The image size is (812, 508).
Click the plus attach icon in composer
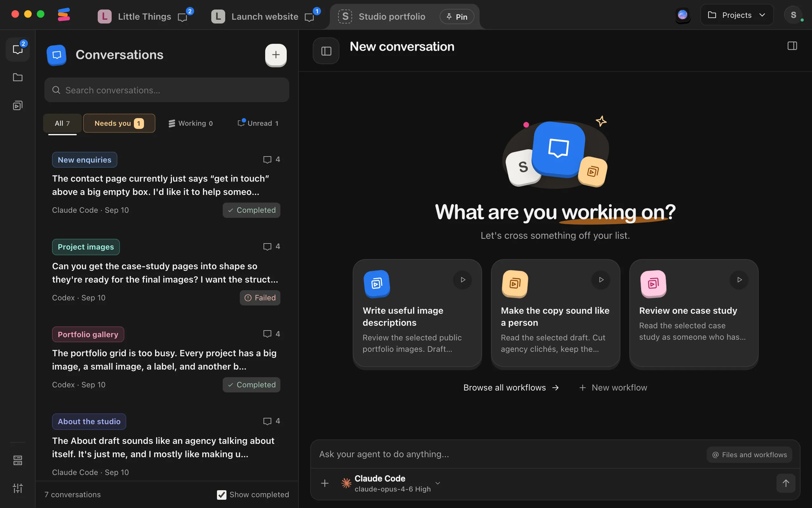pyautogui.click(x=324, y=483)
